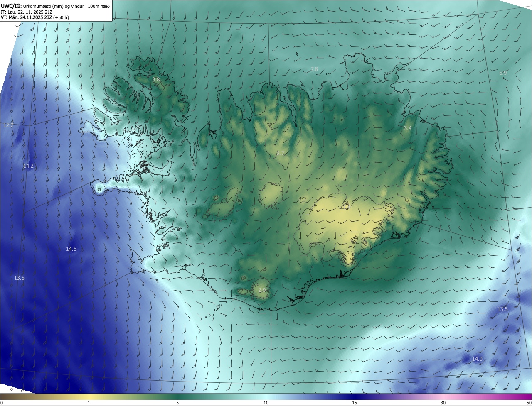Screen dimensions: 532x406
Task: Click the '50' tick on the color scale
Action: pyautogui.click(x=529, y=403)
